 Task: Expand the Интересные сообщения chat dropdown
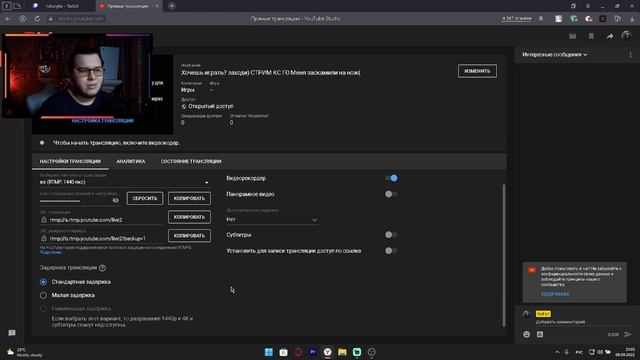(x=555, y=54)
